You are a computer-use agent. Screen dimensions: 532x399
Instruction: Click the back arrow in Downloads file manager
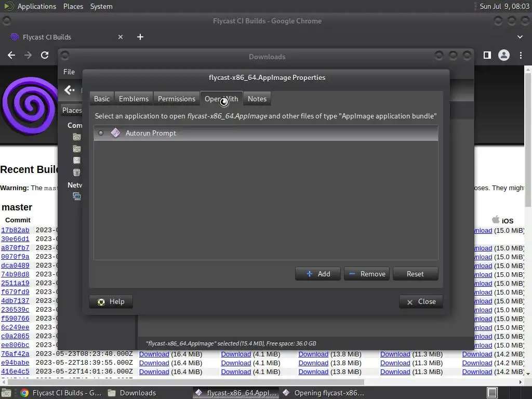pyautogui.click(x=69, y=90)
